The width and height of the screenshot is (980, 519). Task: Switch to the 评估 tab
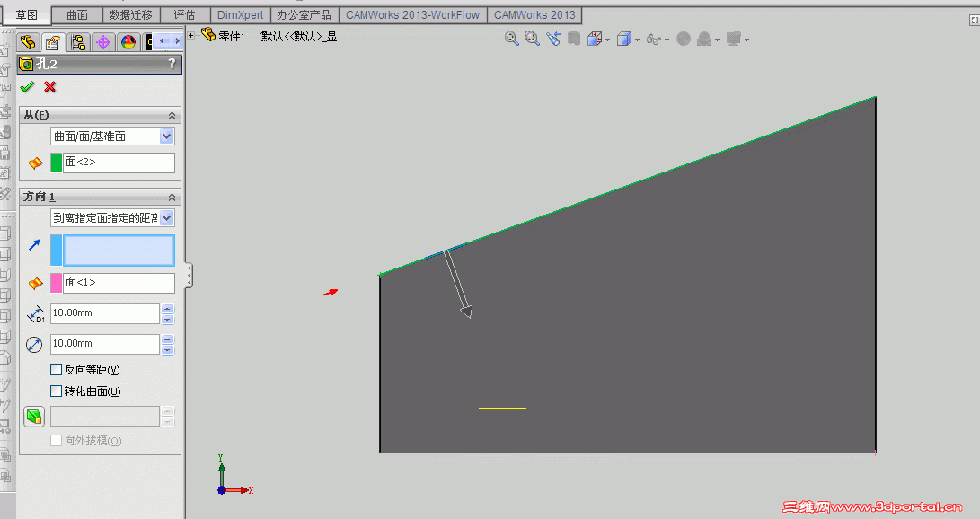click(184, 15)
